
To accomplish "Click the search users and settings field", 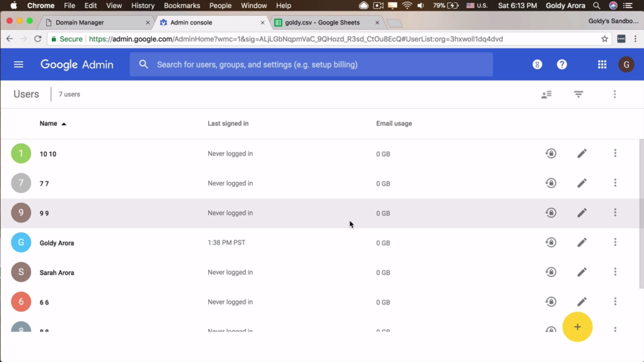I will [x=311, y=64].
